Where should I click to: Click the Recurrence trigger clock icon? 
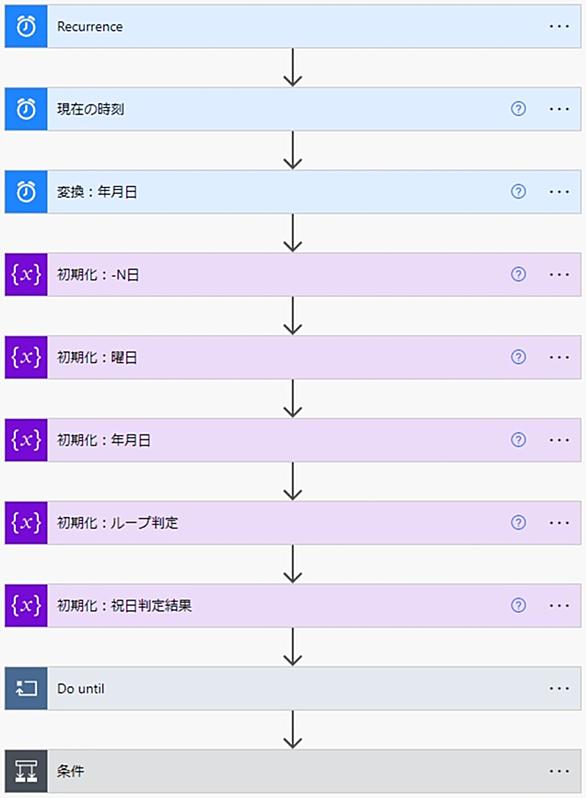pos(26,26)
